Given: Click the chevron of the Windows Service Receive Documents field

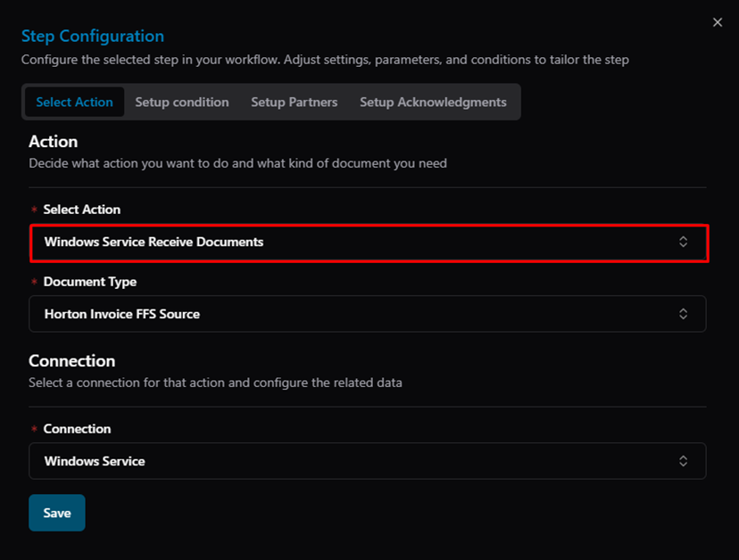Looking at the screenshot, I should click(x=683, y=242).
